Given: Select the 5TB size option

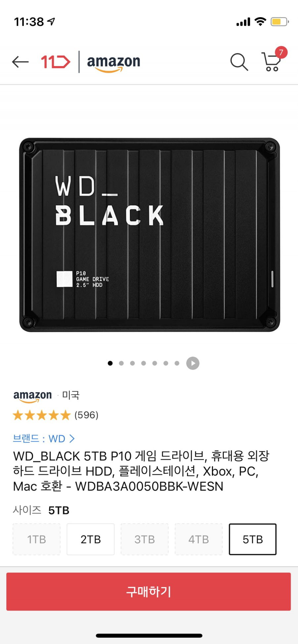Looking at the screenshot, I should [253, 539].
